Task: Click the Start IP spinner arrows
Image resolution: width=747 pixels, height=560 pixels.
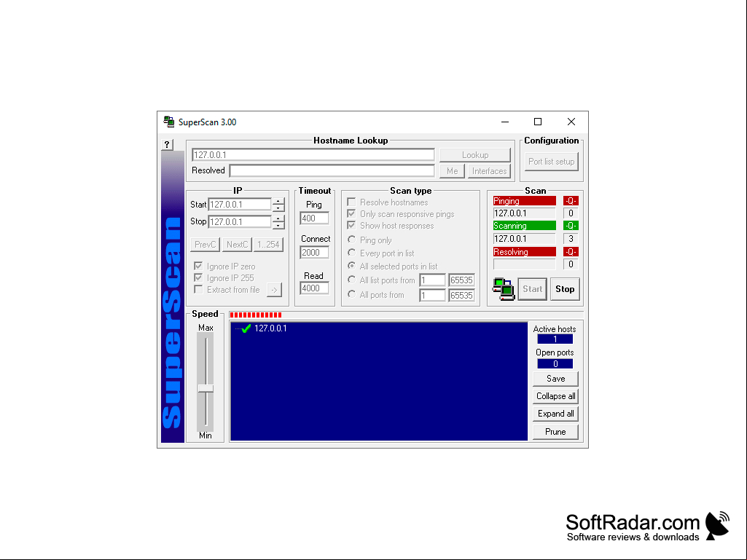Action: 278,205
